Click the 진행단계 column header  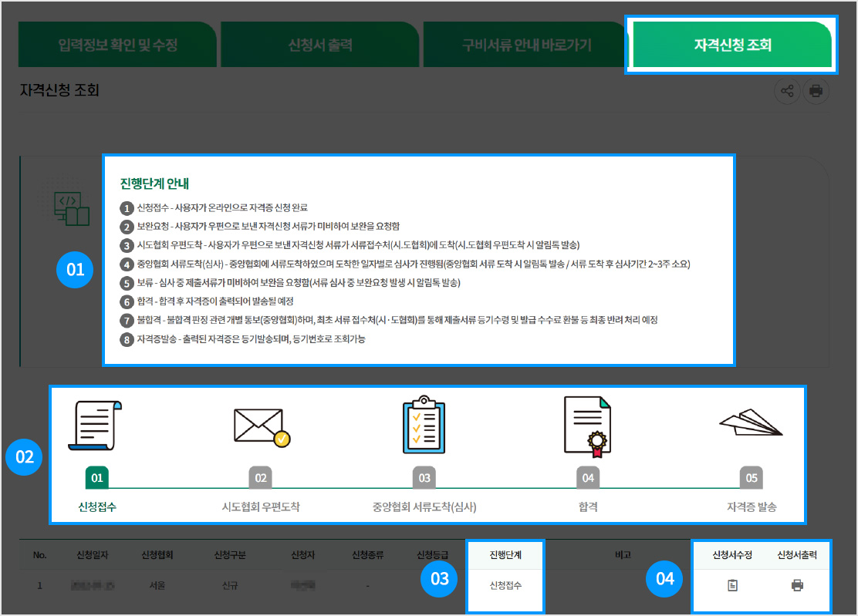pyautogui.click(x=505, y=554)
